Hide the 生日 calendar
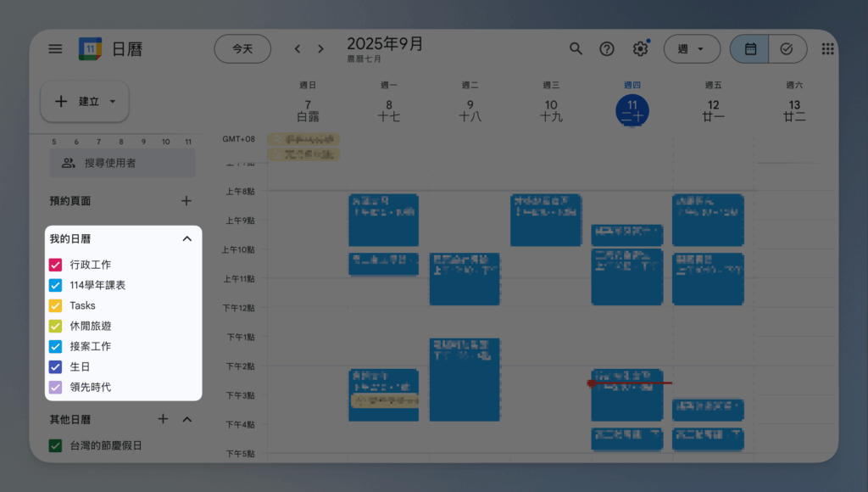The width and height of the screenshot is (868, 492). (x=56, y=366)
